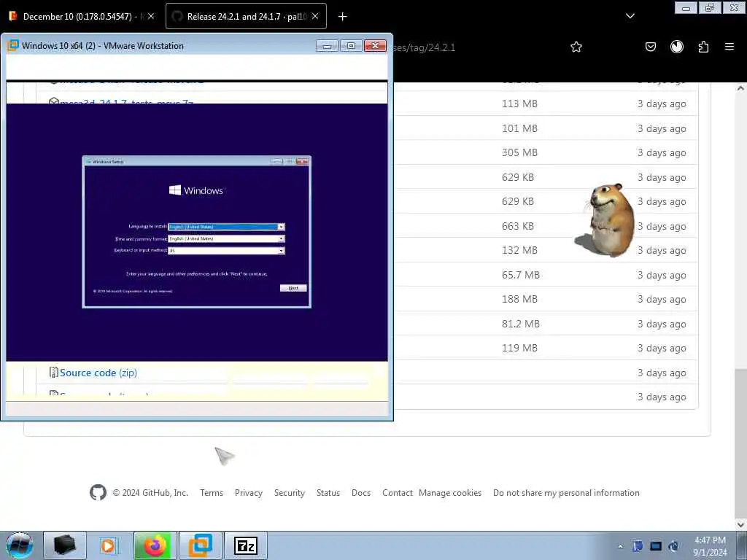
Task: Click 3 days ago beside 101 MB
Action: (662, 128)
